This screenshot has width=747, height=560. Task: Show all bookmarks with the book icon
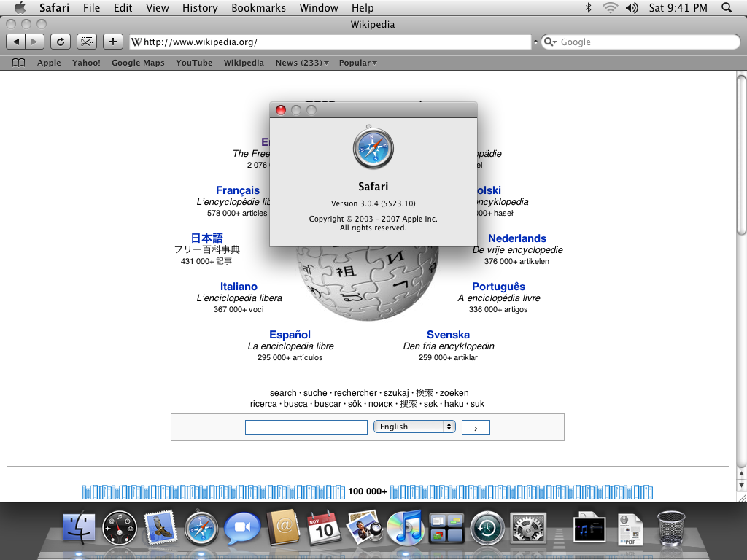(x=18, y=63)
